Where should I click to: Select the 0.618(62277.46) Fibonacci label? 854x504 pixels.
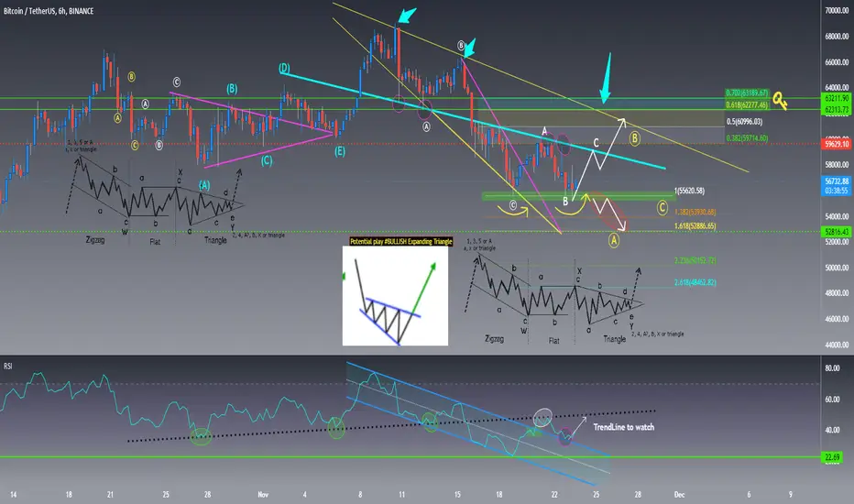tap(747, 104)
